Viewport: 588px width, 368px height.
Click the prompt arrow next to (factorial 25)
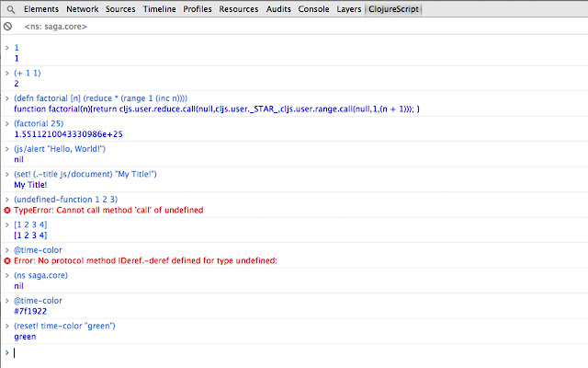[x=6, y=123]
